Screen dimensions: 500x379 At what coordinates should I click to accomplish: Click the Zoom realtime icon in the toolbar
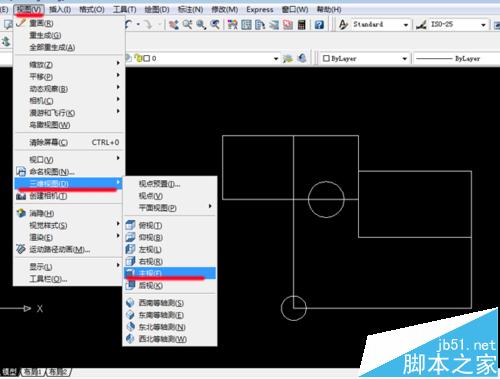[x=187, y=24]
